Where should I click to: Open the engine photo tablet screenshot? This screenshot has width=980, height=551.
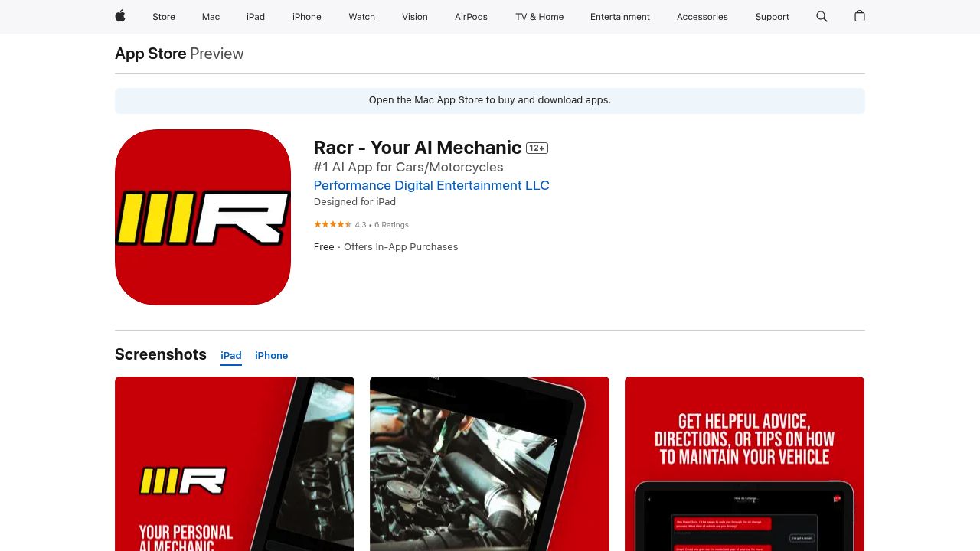coord(489,464)
